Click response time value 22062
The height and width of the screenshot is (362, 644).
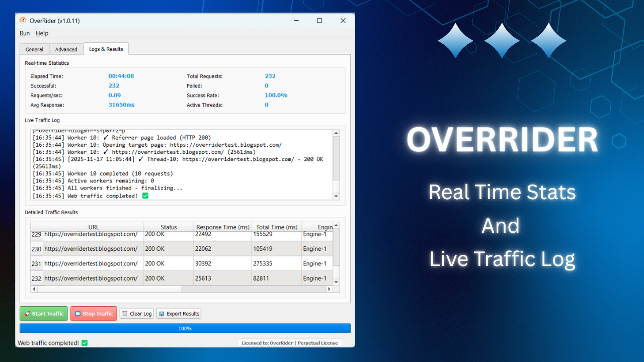point(204,249)
